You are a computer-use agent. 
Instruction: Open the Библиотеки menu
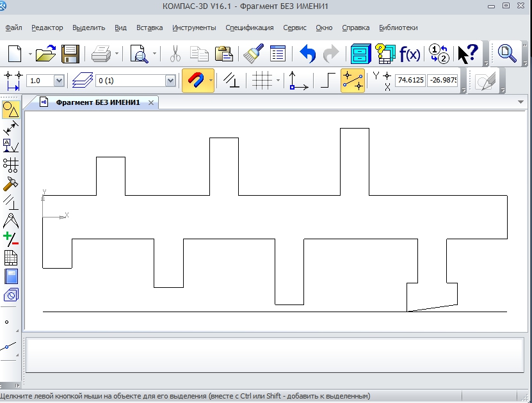pos(398,28)
